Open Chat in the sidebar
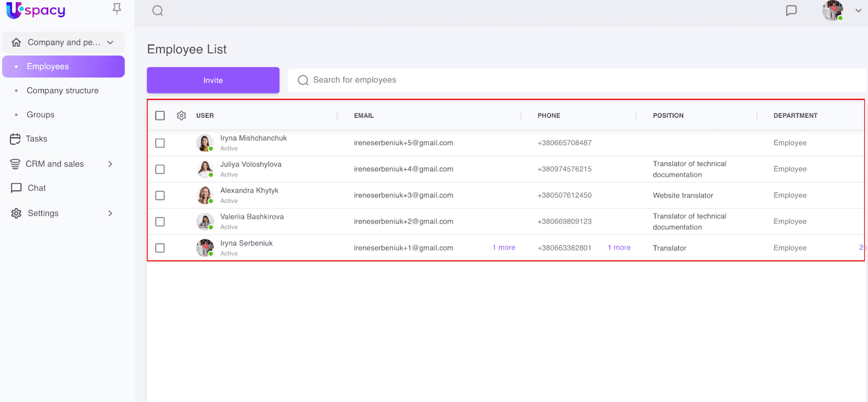The height and width of the screenshot is (402, 868). [36, 188]
